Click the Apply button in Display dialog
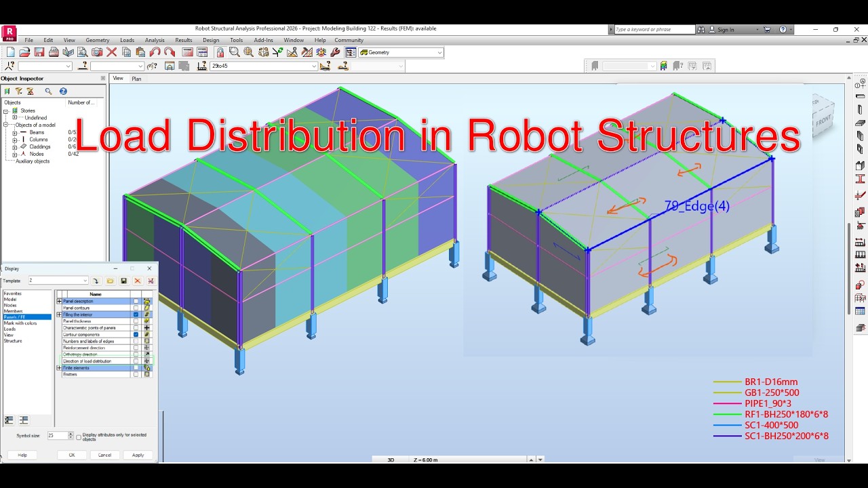868x488 pixels. 138,455
